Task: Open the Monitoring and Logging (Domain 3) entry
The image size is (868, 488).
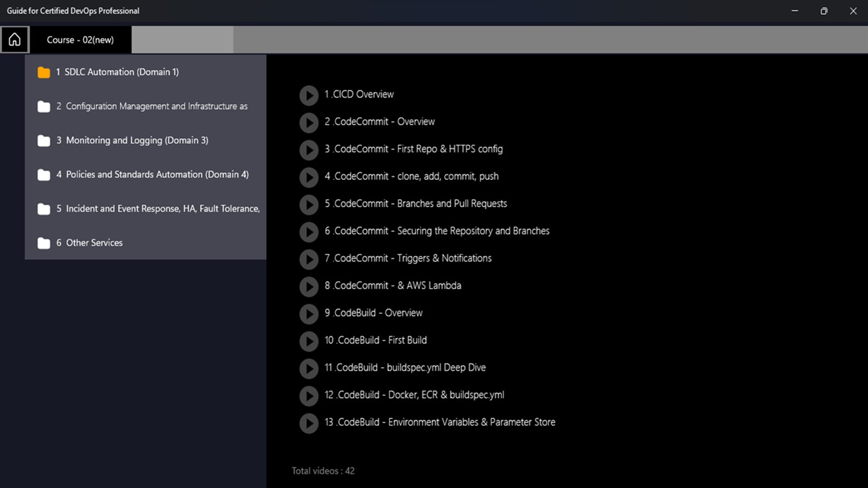Action: pyautogui.click(x=135, y=140)
